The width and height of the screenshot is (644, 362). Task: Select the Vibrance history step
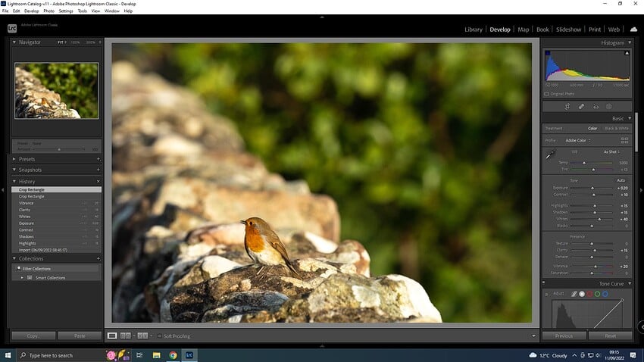point(27,203)
